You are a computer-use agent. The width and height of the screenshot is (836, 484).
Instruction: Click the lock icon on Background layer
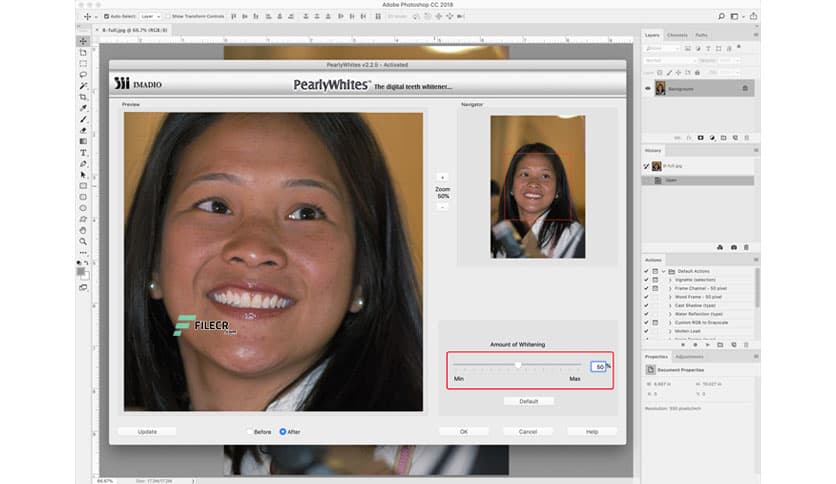(x=745, y=88)
